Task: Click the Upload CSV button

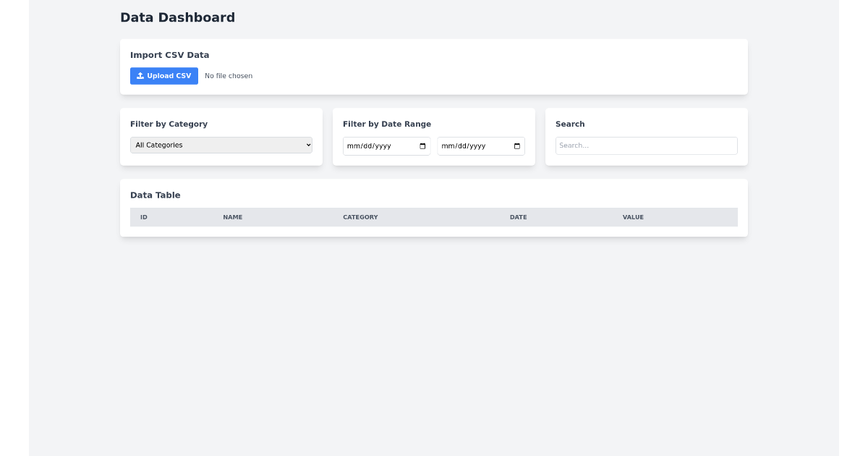Action: coord(164,75)
